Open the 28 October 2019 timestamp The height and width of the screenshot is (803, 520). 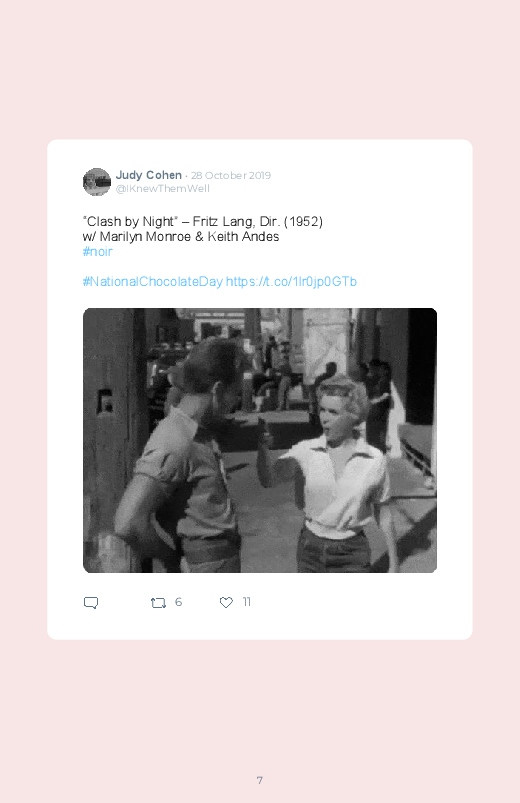point(231,176)
